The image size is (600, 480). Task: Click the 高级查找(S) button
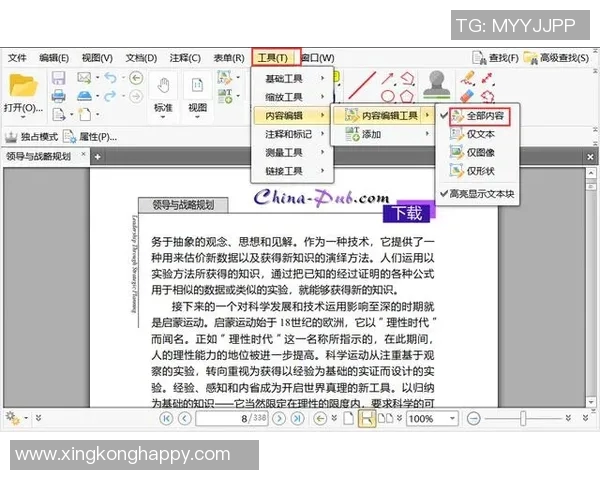tap(556, 58)
